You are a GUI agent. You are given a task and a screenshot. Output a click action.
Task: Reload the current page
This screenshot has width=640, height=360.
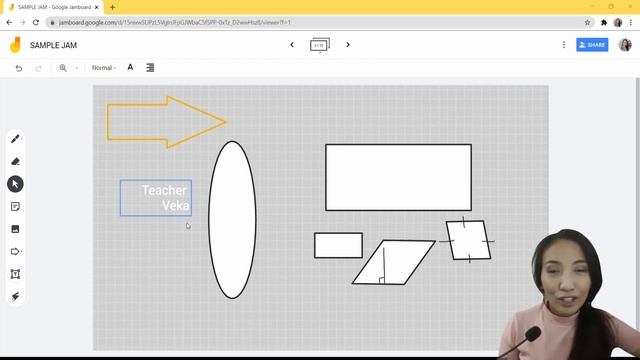(x=36, y=22)
